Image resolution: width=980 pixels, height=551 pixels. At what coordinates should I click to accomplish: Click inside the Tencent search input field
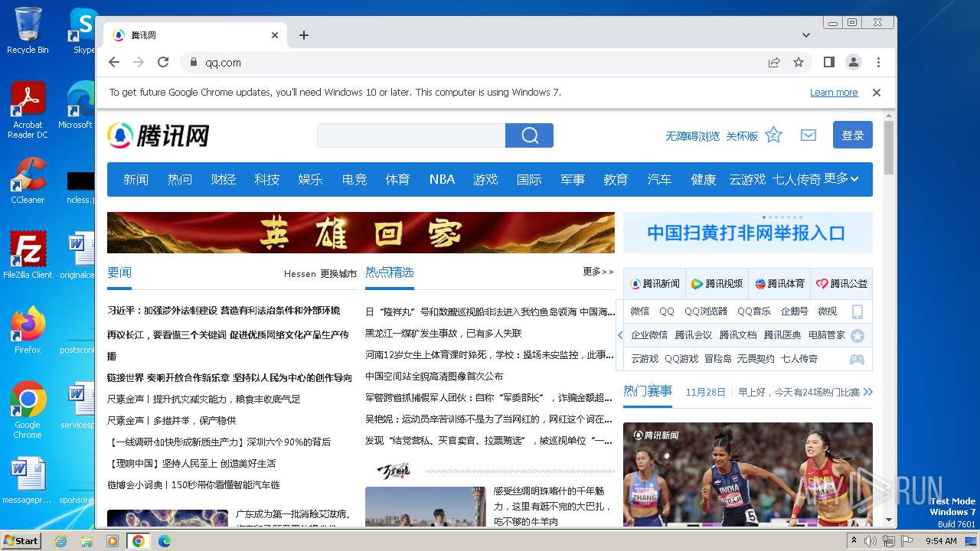tap(411, 135)
